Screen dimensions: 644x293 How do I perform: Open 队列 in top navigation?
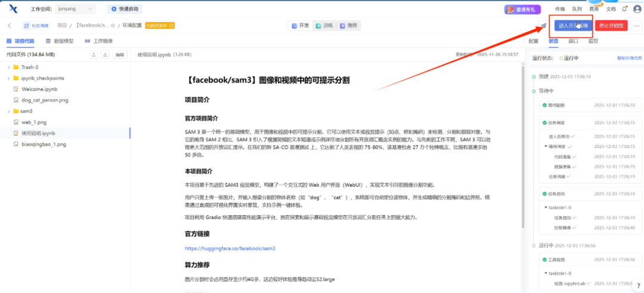click(577, 8)
